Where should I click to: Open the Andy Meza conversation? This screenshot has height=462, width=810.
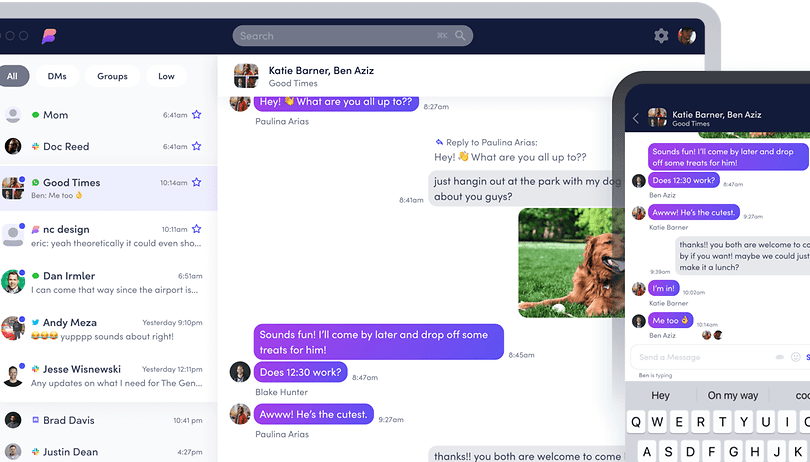point(108,329)
